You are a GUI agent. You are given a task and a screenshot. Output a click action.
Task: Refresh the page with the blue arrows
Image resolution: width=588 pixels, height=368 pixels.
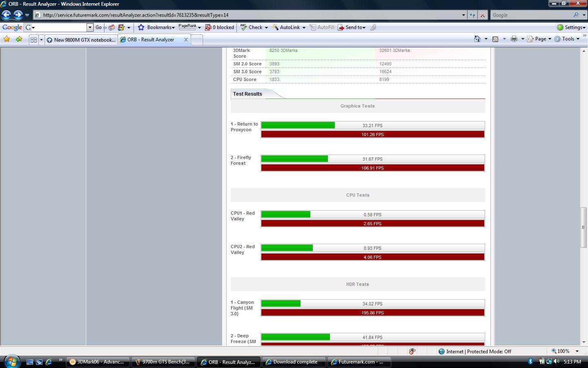(x=472, y=15)
